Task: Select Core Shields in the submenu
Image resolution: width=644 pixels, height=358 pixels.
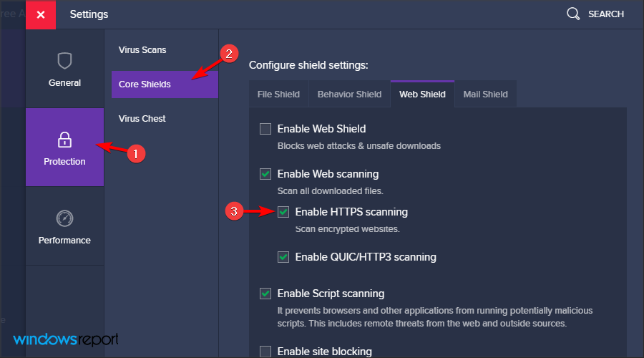Action: (x=145, y=84)
